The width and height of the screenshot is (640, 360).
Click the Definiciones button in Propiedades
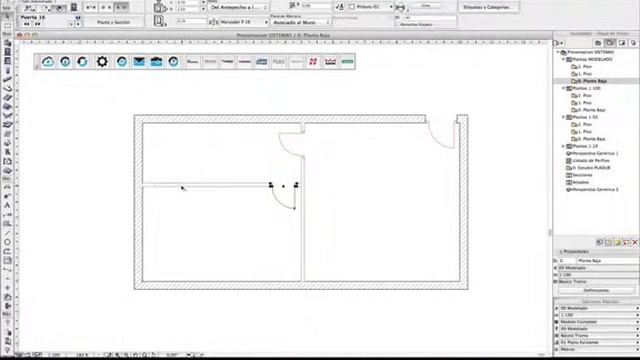click(x=596, y=290)
